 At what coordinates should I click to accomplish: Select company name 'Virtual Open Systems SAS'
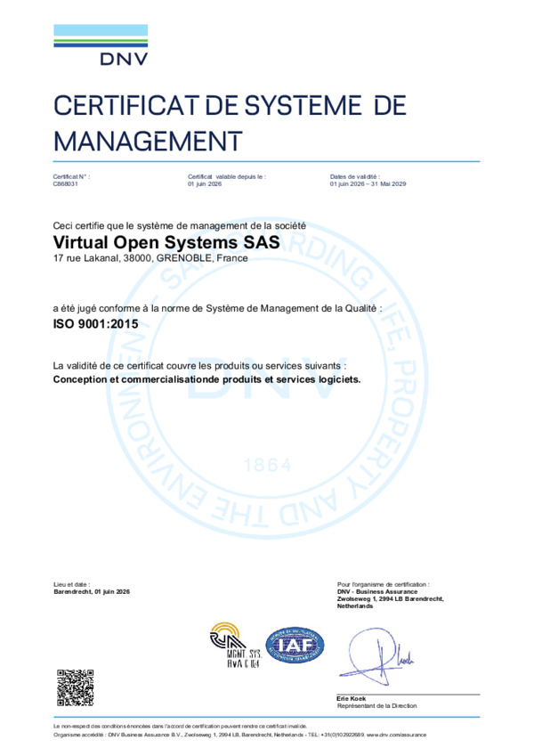[166, 241]
